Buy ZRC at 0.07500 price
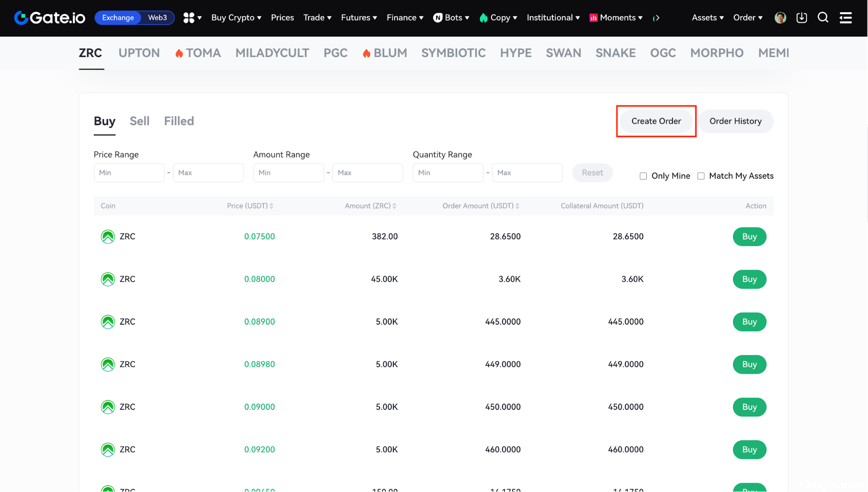The width and height of the screenshot is (868, 492). 749,236
